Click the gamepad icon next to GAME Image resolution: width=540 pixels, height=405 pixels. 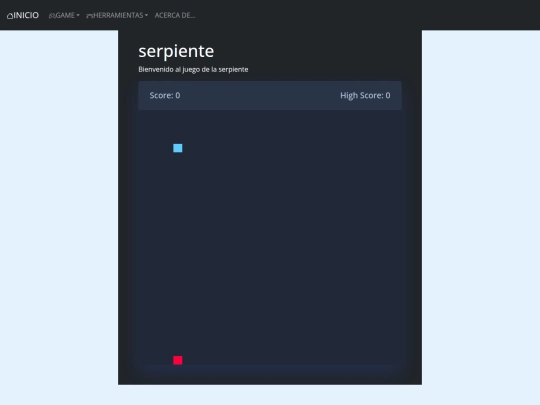click(x=52, y=15)
